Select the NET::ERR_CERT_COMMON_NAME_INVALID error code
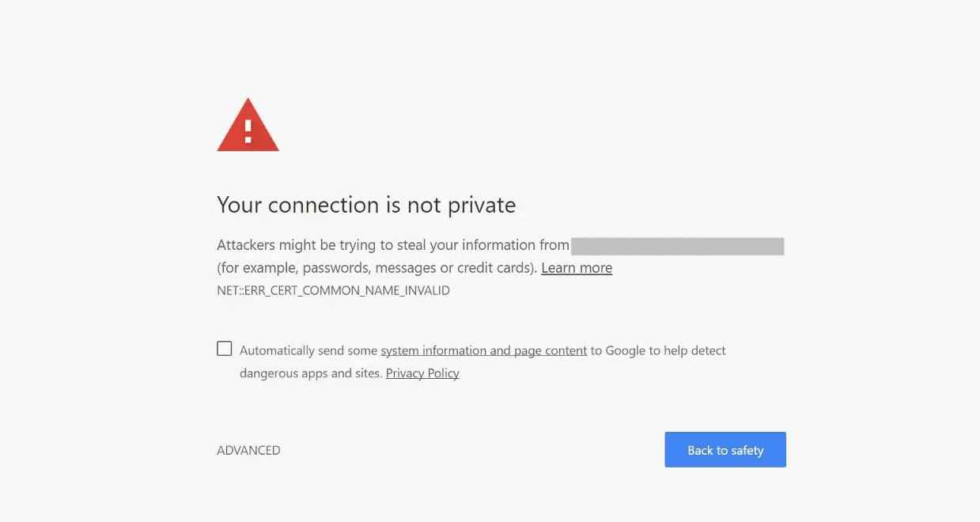This screenshot has width=980, height=522. 333,290
